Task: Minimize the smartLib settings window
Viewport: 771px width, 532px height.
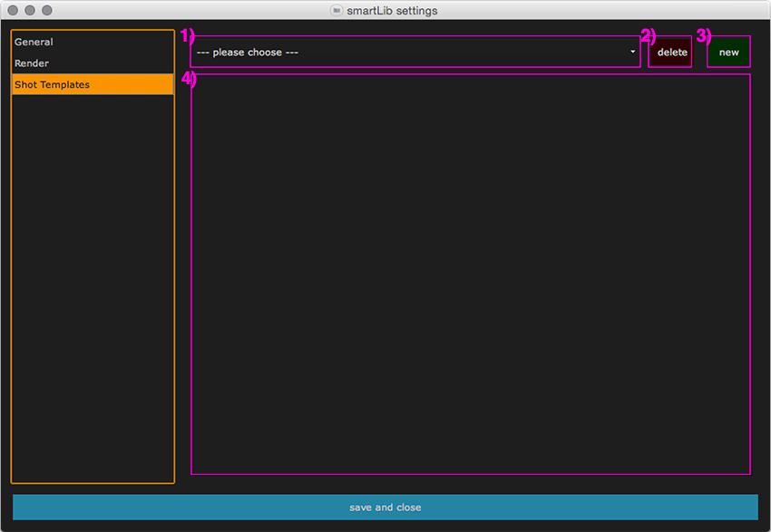Action: coord(30,10)
